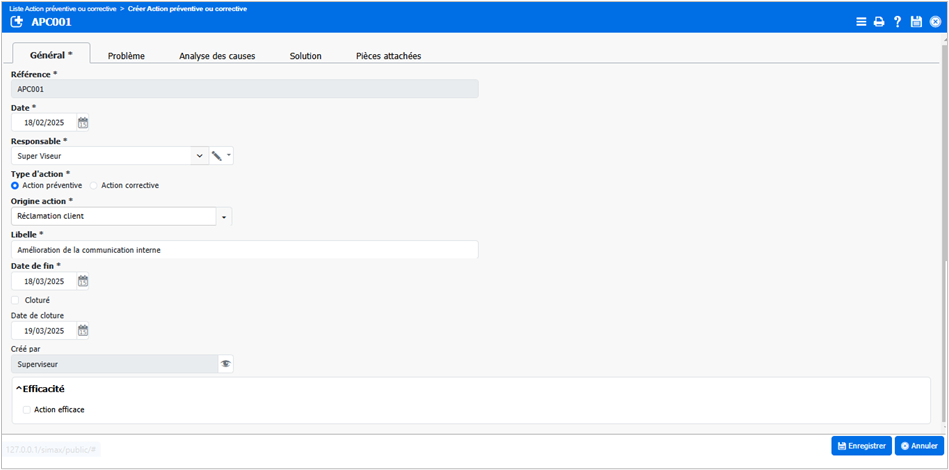Open calendar picker for Date field
This screenshot has height=470, width=949.
pos(83,123)
